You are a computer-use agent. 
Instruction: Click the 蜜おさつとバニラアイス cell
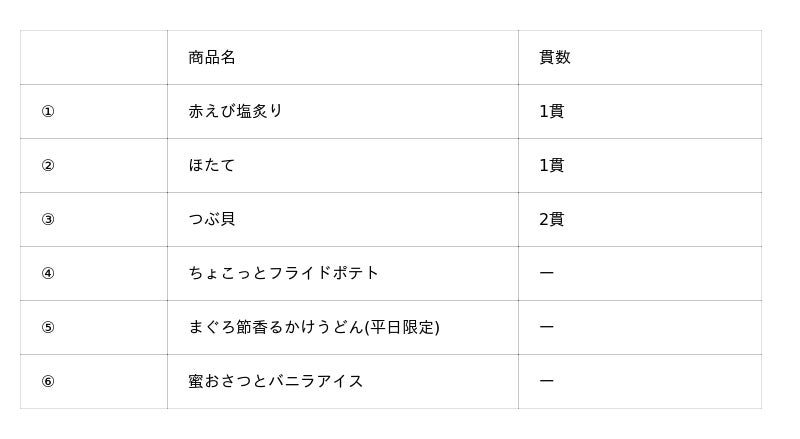coord(276,381)
